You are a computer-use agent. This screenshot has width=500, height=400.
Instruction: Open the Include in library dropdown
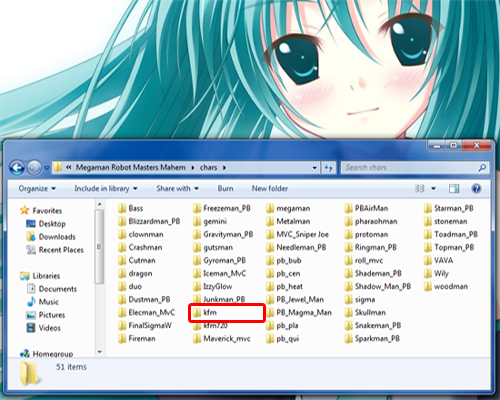click(106, 189)
